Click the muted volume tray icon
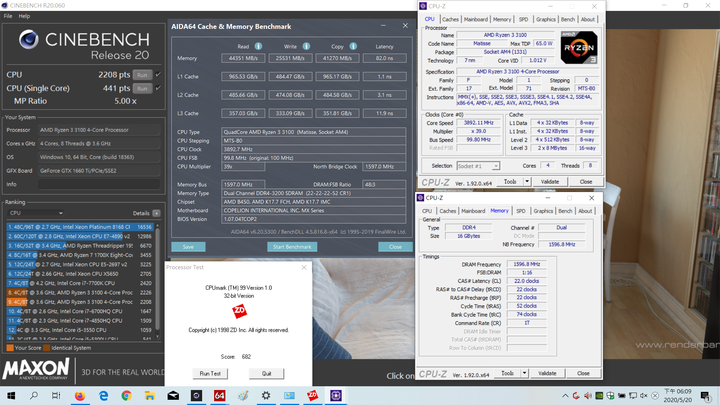The height and width of the screenshot is (405, 720). point(644,395)
